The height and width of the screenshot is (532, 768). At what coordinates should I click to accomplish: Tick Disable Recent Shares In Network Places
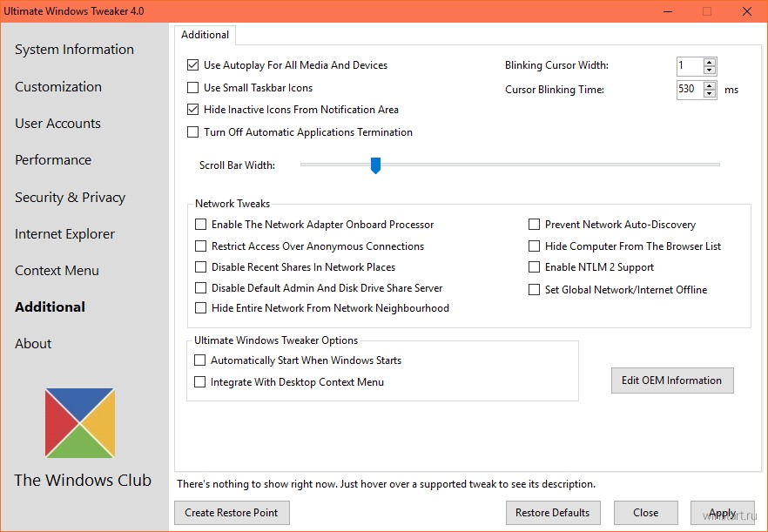point(201,267)
